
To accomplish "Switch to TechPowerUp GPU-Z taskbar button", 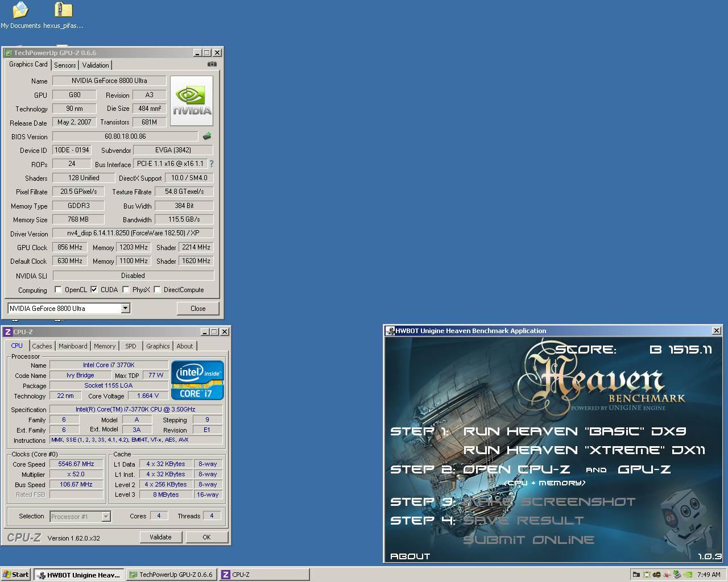I will [x=171, y=575].
